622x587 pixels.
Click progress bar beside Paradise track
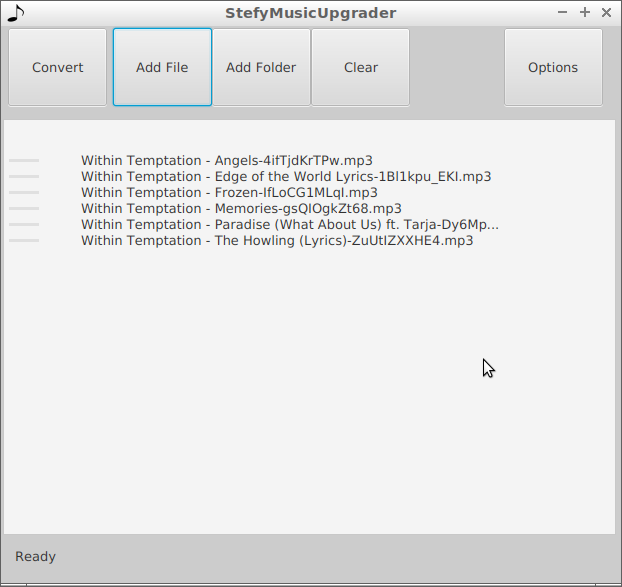point(24,224)
